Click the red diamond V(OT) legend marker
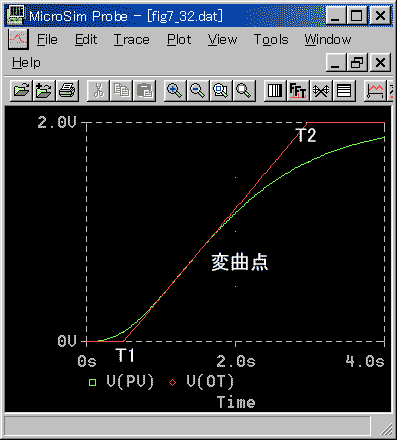Image resolution: width=397 pixels, height=440 pixels. click(x=172, y=382)
